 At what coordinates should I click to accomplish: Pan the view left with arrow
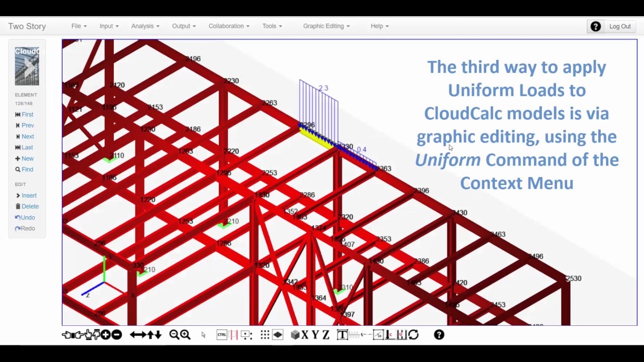pyautogui.click(x=133, y=335)
